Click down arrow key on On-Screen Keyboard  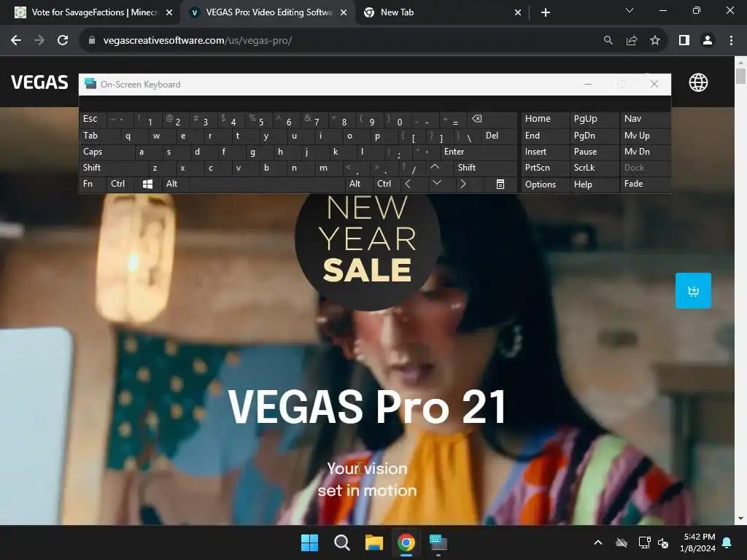pos(436,183)
